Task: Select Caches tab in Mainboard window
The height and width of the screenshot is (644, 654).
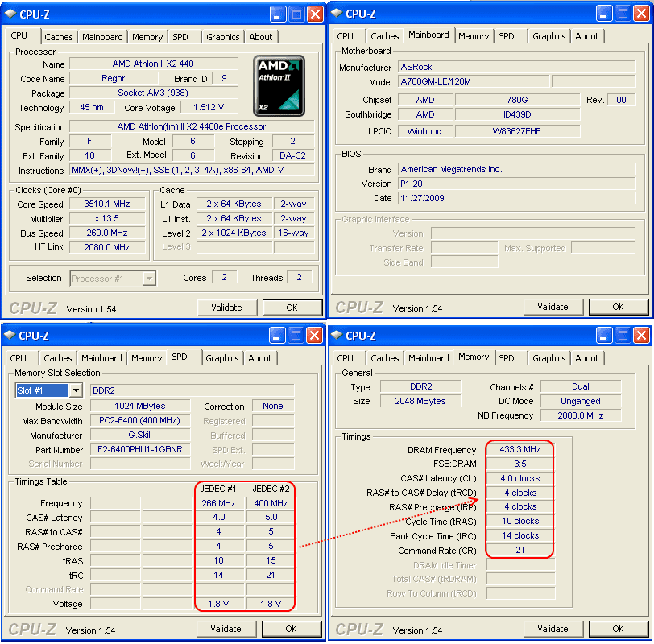Action: 384,36
